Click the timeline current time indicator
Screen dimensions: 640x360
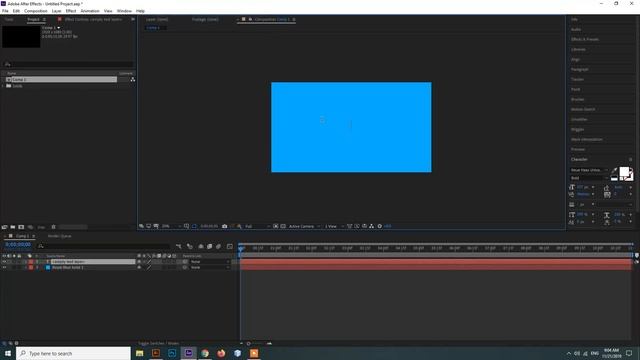point(241,248)
